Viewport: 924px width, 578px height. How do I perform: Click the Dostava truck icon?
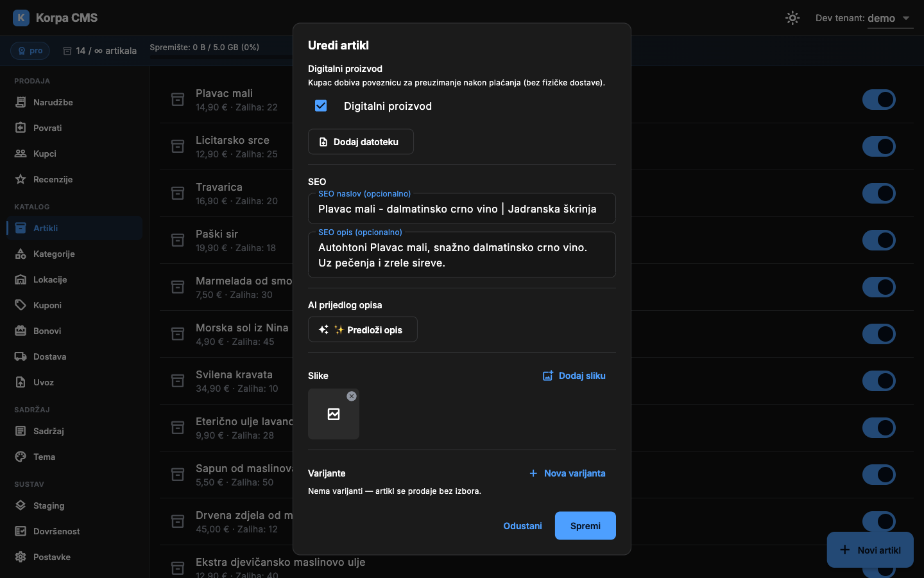tap(21, 356)
